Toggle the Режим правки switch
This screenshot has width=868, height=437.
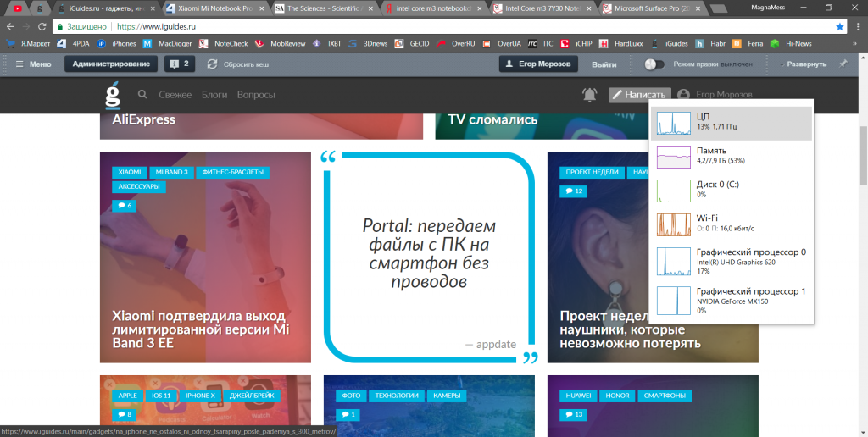pyautogui.click(x=654, y=64)
